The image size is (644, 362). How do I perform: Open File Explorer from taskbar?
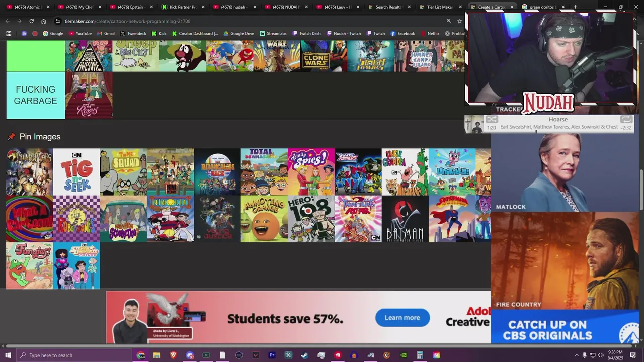pyautogui.click(x=157, y=355)
